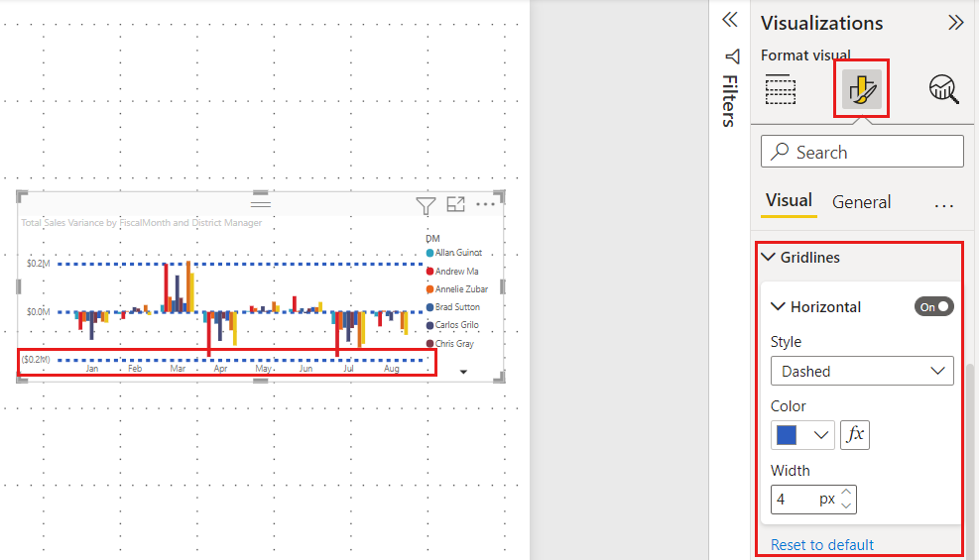Screen dimensions: 979x560
Task: Click Reset to default link
Action: 822,544
